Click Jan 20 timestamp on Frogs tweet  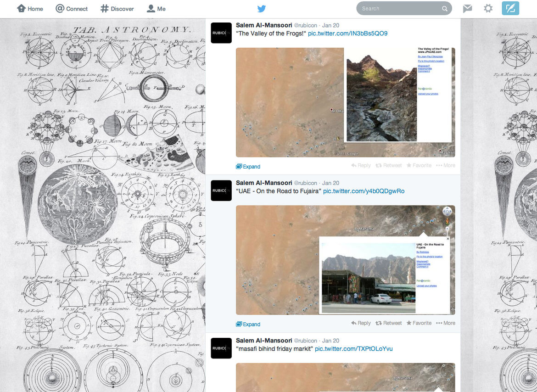tap(330, 25)
